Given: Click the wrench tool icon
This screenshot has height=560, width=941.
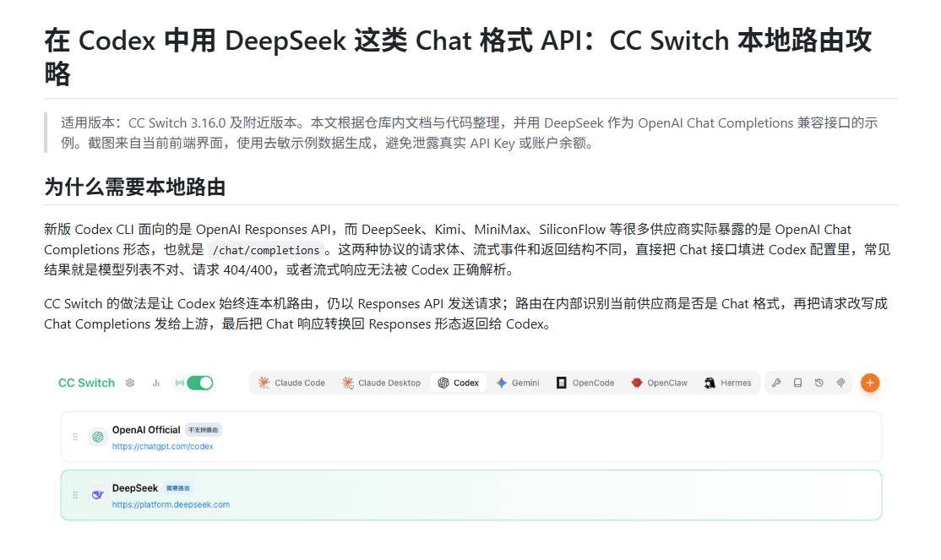Looking at the screenshot, I should (776, 383).
